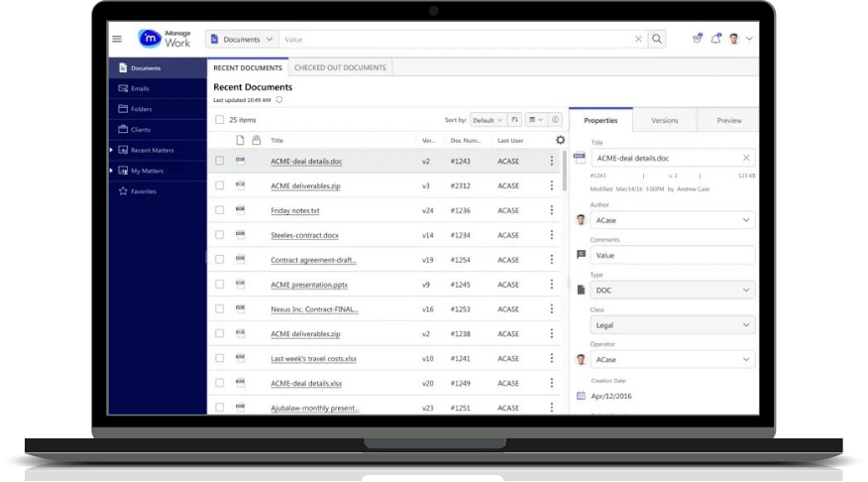Screen dimensions: 868x482
Task: Check the Last week's travel costs.xlsx checkbox
Action: click(x=220, y=358)
